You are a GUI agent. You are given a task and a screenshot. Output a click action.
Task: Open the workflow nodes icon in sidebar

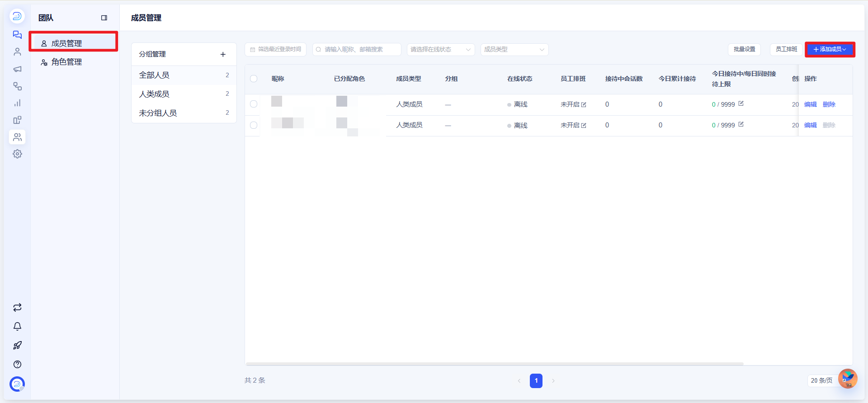click(x=17, y=86)
